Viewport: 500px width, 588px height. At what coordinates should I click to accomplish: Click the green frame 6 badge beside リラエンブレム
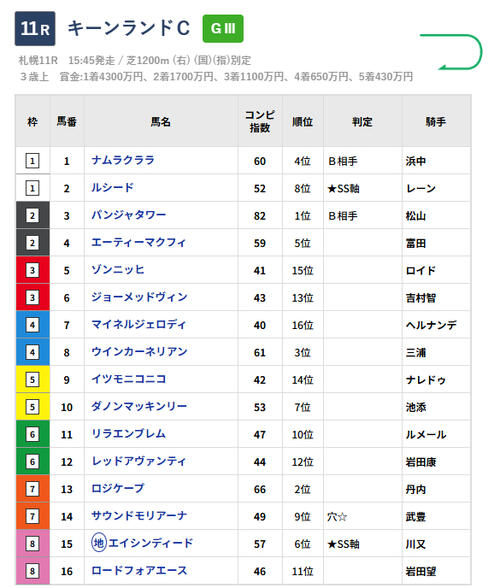click(x=32, y=435)
